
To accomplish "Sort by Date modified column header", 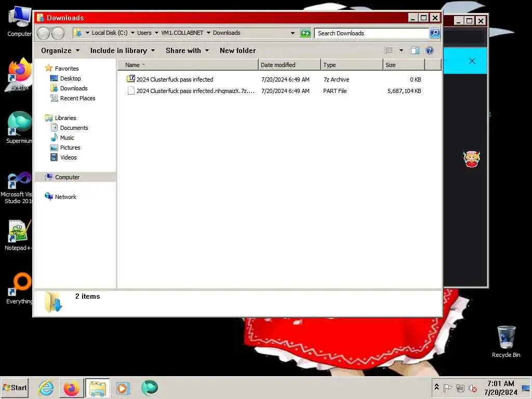I will [x=289, y=65].
